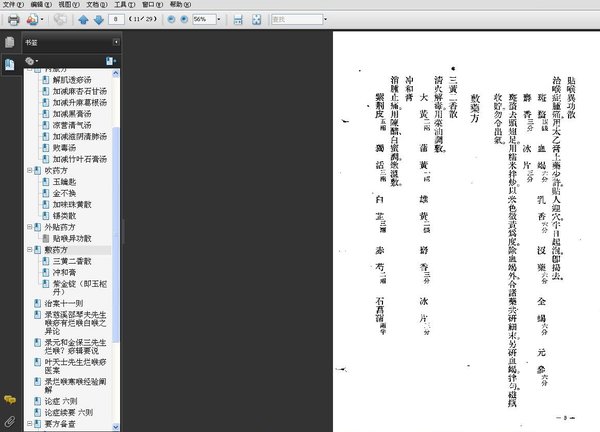Select bookmark 加减竹叶石膏汤
The image size is (600, 432).
pos(80,159)
